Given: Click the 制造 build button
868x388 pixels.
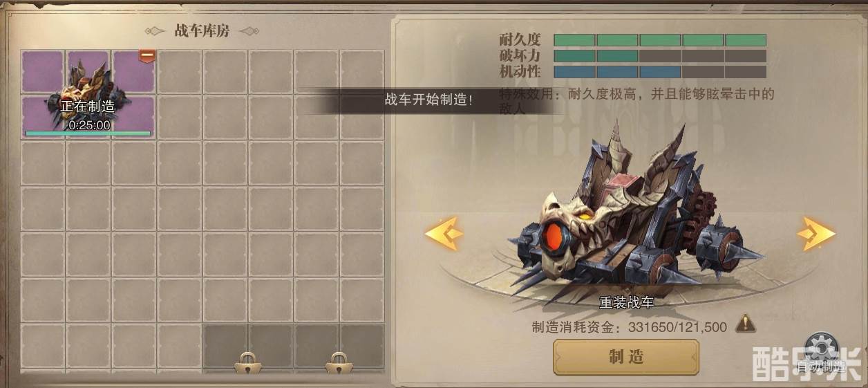Looking at the screenshot, I should [626, 357].
